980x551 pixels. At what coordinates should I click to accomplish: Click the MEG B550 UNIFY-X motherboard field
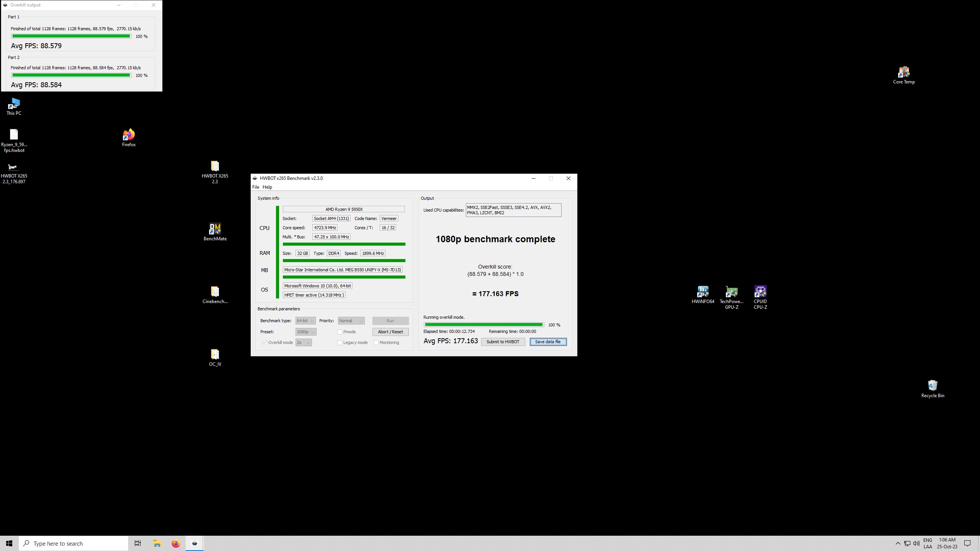(343, 270)
